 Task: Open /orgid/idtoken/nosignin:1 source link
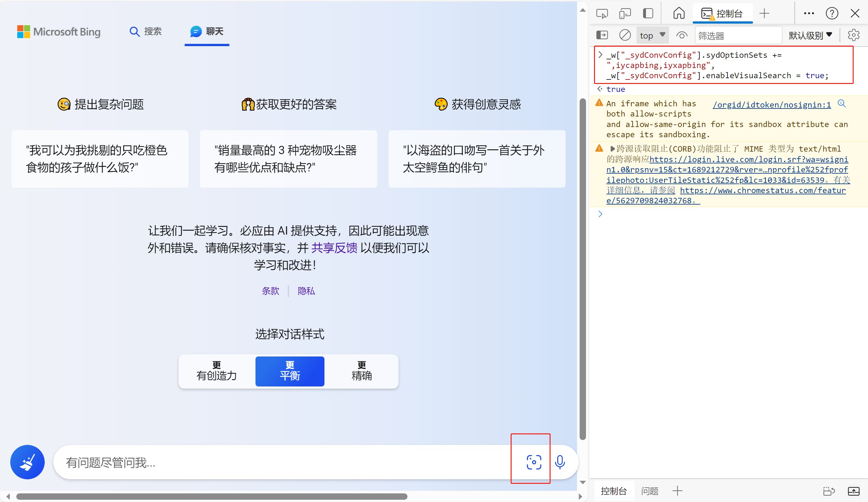click(772, 105)
